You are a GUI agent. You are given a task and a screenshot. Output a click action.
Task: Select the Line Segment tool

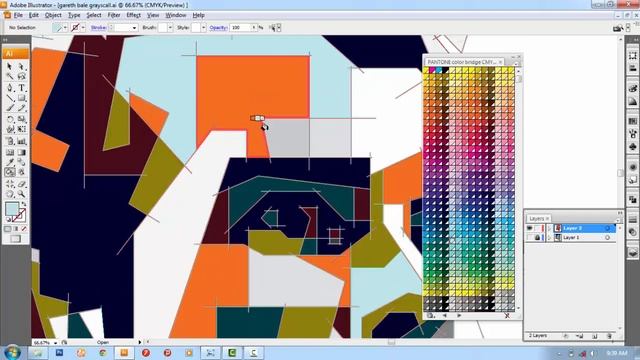click(10, 98)
